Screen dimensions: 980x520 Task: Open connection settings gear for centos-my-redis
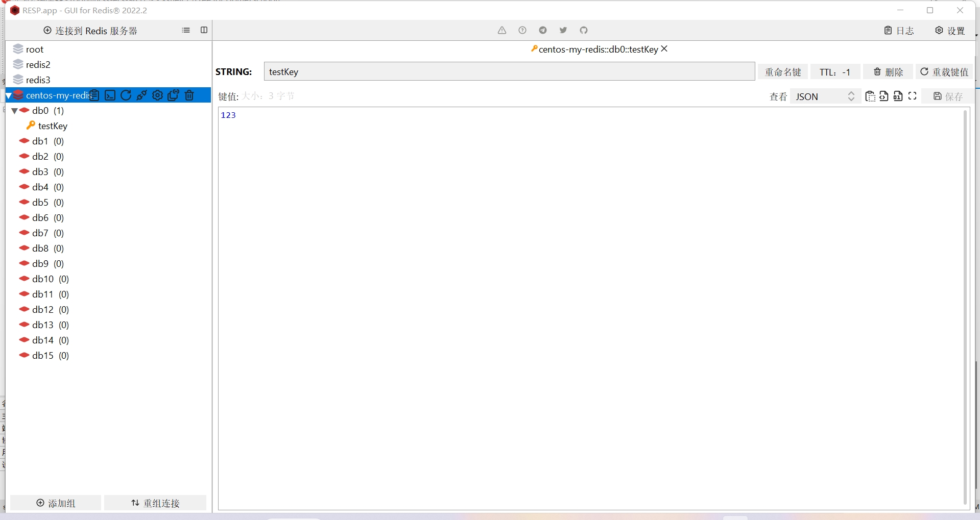tap(158, 95)
